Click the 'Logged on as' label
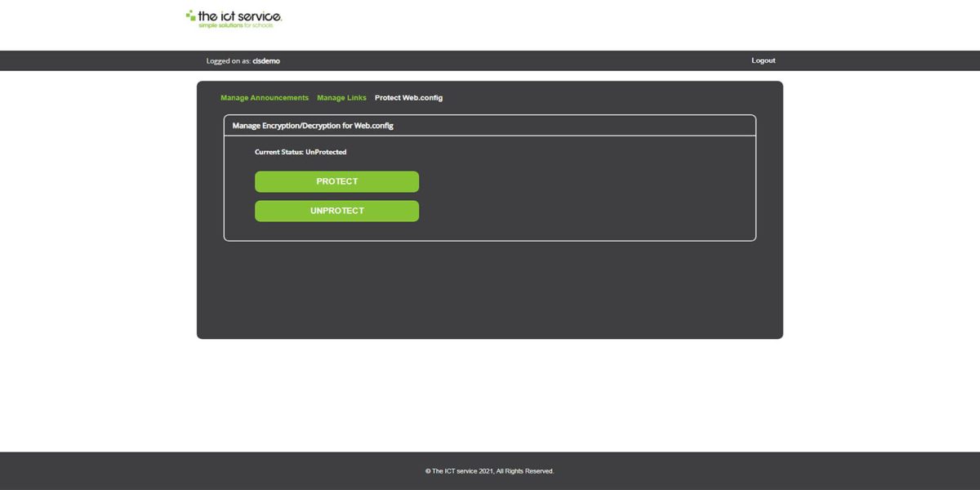Viewport: 980px width, 490px height. pyautogui.click(x=226, y=60)
